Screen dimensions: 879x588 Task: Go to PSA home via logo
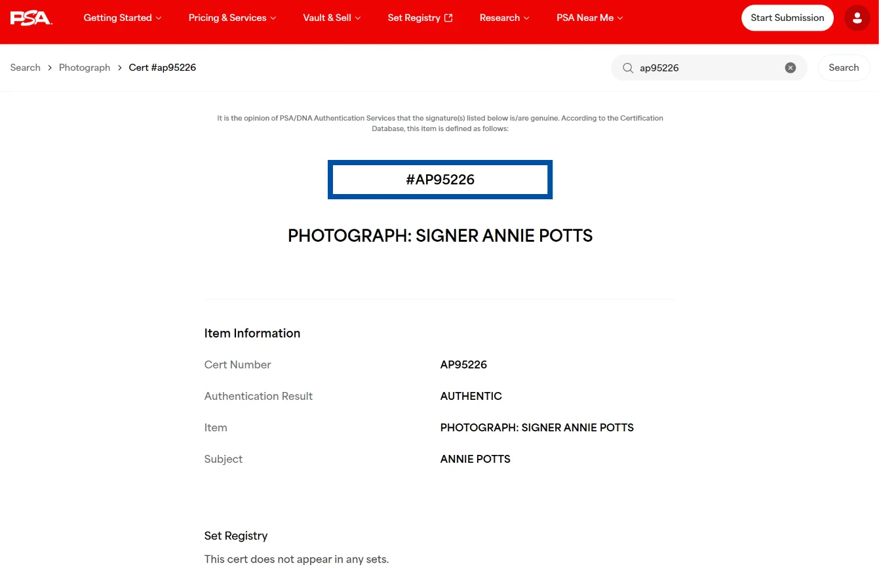31,18
